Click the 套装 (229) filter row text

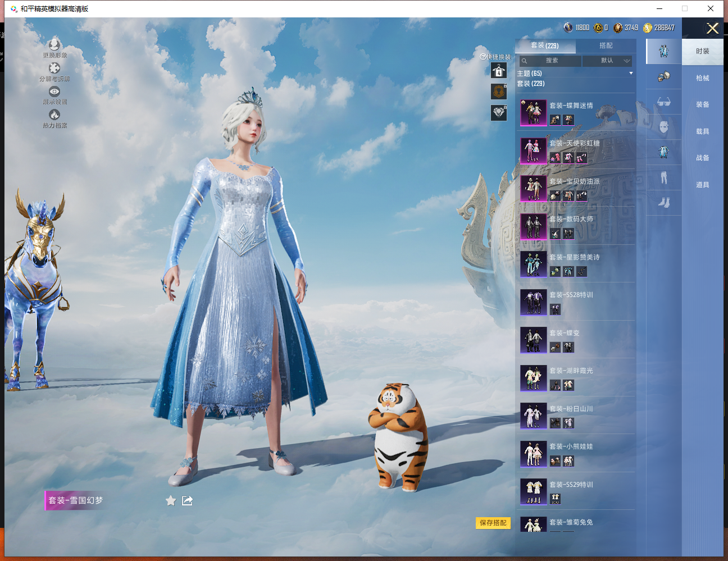531,84
